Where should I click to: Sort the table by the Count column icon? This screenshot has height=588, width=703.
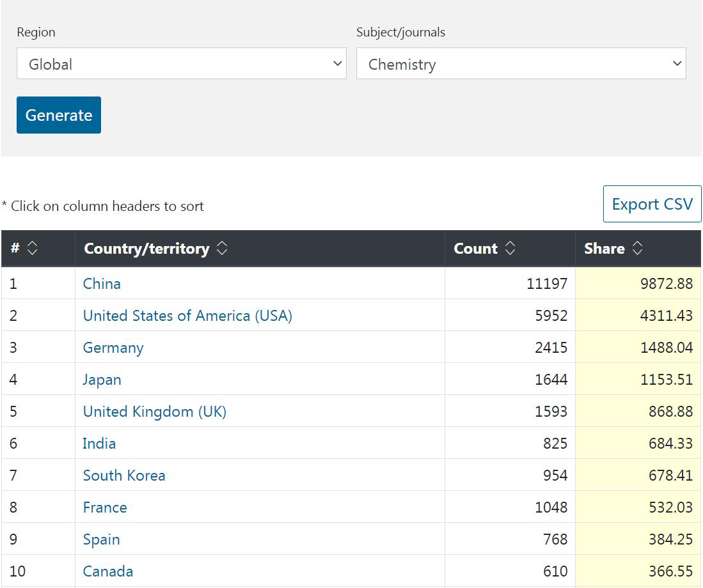pos(510,249)
